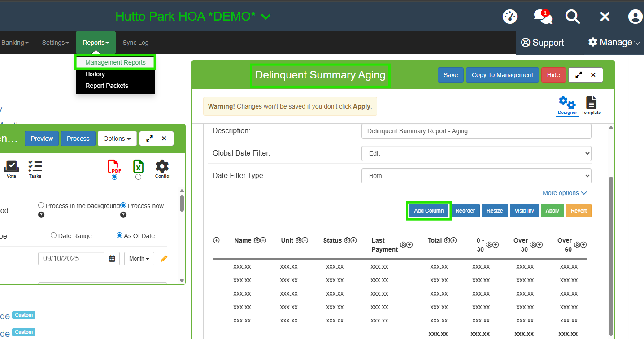Screen dimensions: 644x339
Task: Expand the More options link
Action: 564,193
